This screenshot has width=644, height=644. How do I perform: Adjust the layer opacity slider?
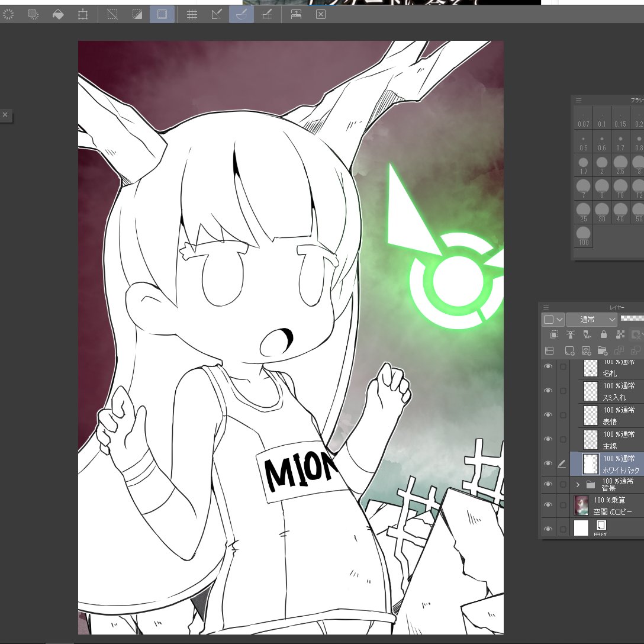[632, 318]
